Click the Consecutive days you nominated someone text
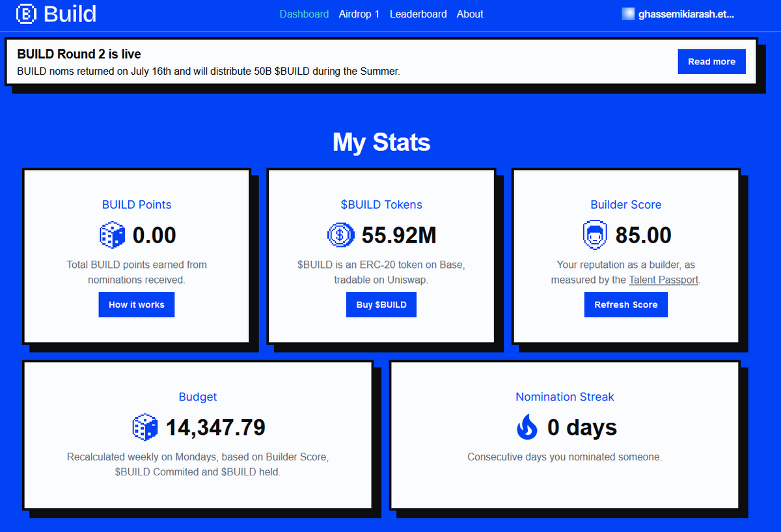This screenshot has height=532, width=781. pos(565,457)
